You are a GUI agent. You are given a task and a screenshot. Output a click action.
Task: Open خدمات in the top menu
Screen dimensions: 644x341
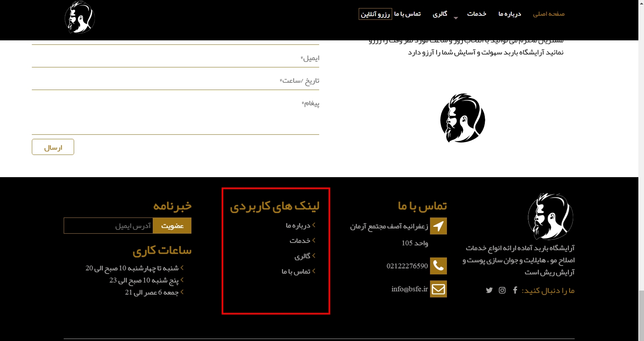tap(477, 14)
